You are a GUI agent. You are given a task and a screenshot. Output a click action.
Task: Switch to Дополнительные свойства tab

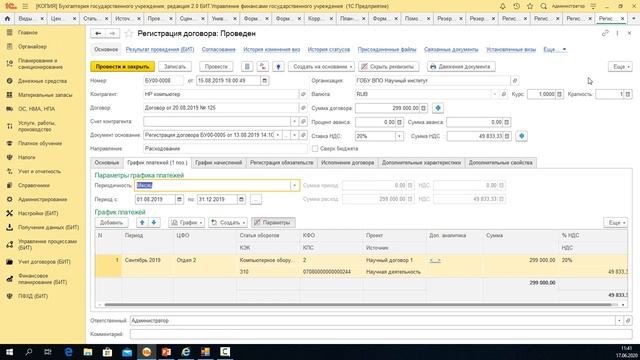(x=500, y=162)
